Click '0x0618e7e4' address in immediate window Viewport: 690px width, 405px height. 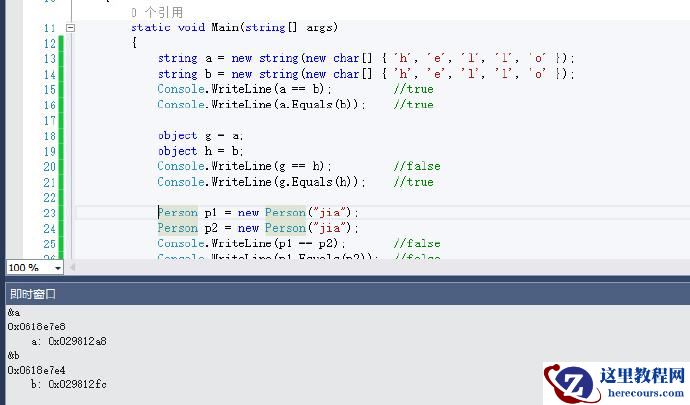[x=36, y=370]
